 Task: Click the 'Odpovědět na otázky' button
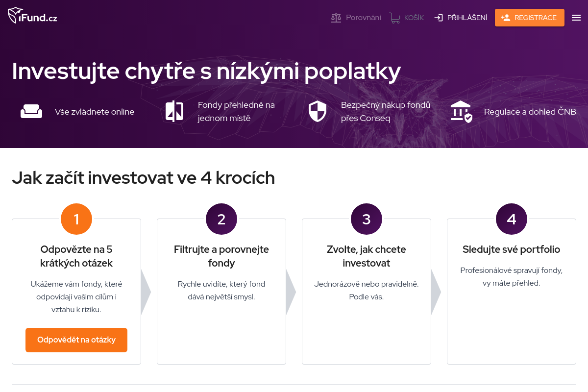click(76, 340)
